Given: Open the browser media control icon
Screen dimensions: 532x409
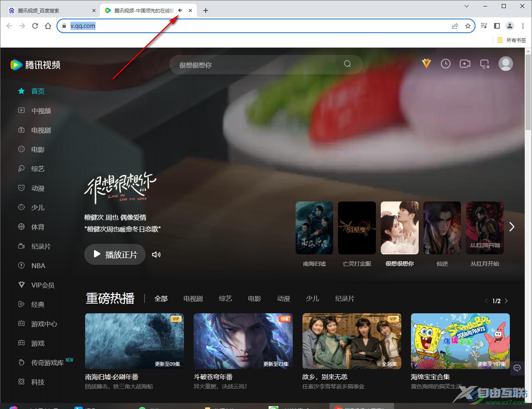Looking at the screenshot, I should 484,26.
